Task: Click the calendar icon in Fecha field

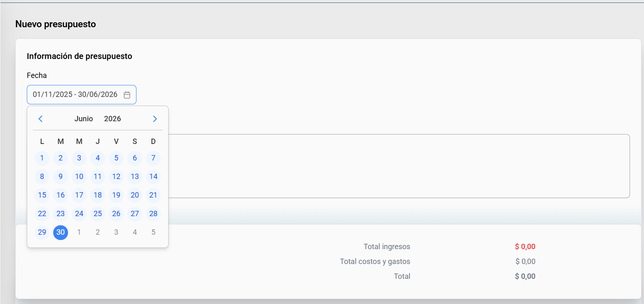Action: 127,95
